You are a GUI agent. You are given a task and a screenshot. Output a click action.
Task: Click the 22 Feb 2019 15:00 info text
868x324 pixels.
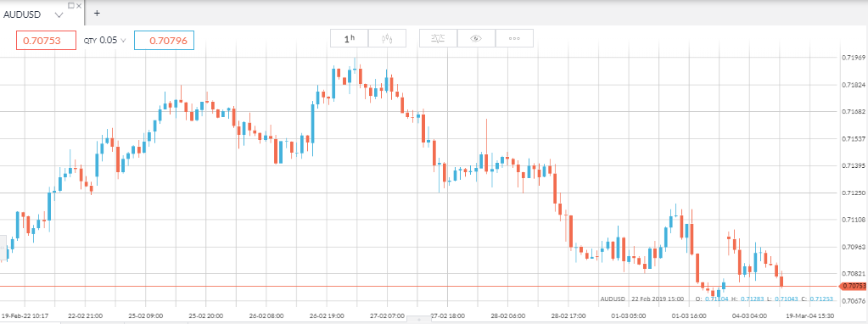(x=658, y=299)
